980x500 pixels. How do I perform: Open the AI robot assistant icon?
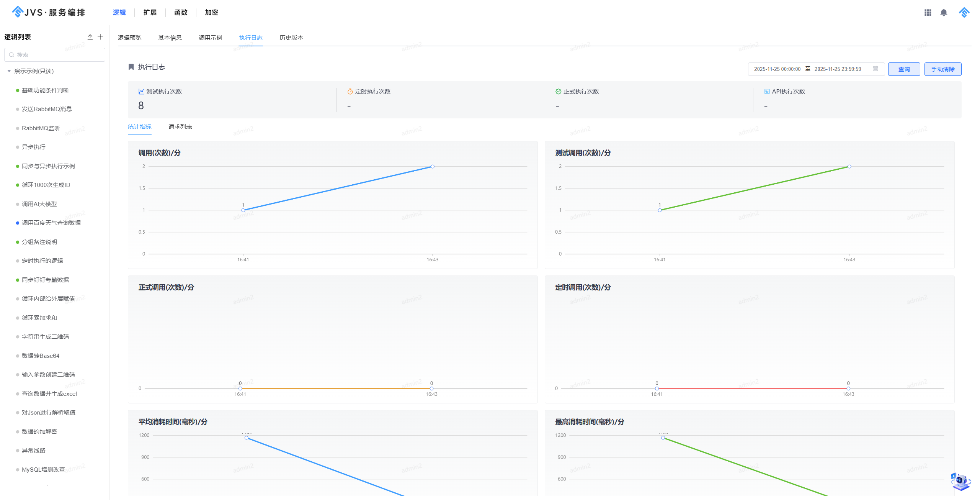click(960, 482)
